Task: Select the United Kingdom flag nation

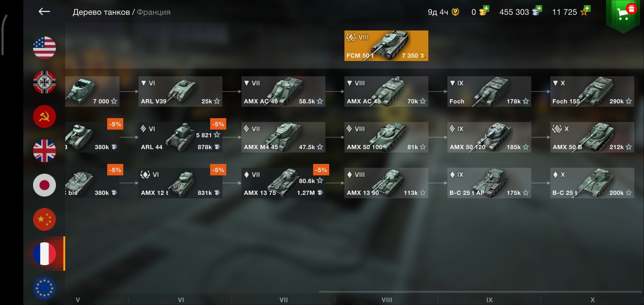Action: 44,151
